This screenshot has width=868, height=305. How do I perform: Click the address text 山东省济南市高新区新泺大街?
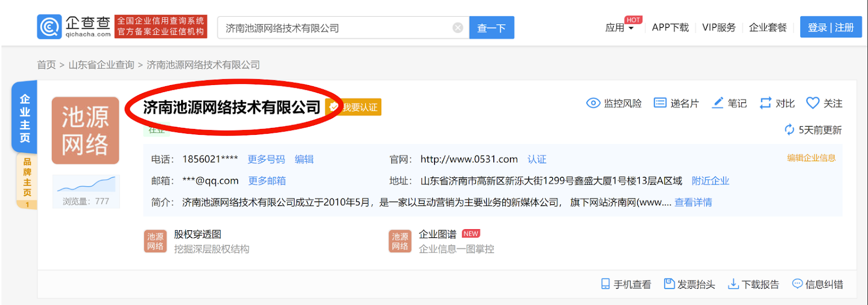pyautogui.click(x=551, y=181)
